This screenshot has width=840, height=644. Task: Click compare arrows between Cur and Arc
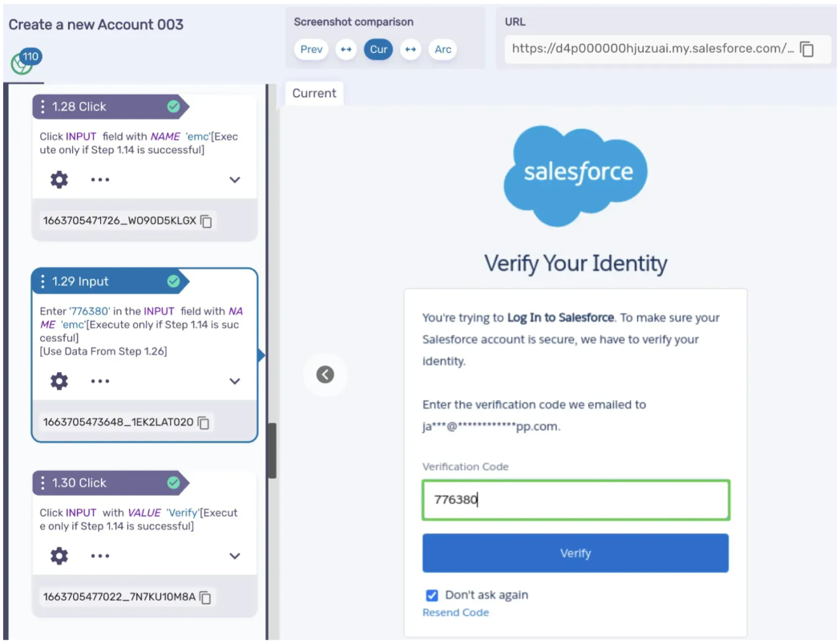[x=410, y=50]
